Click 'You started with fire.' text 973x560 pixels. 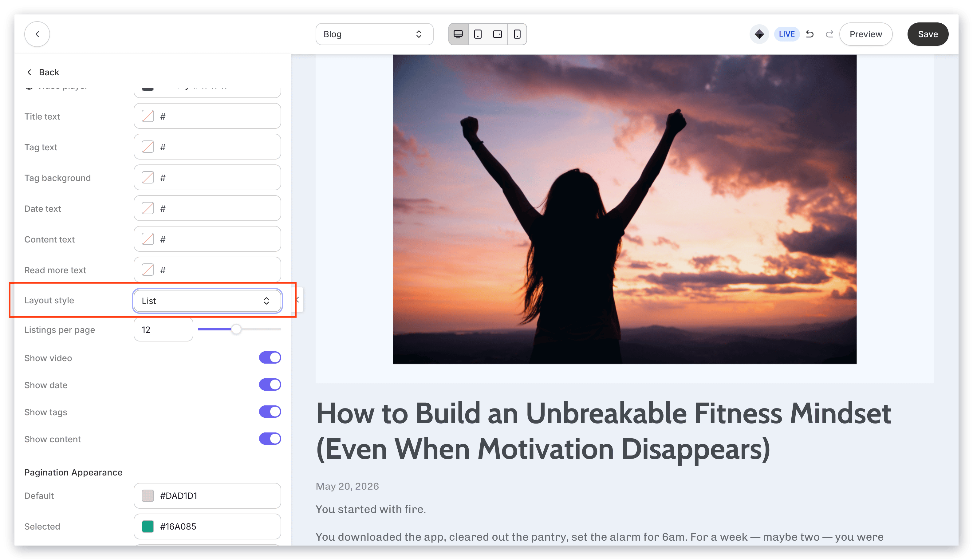tap(370, 509)
